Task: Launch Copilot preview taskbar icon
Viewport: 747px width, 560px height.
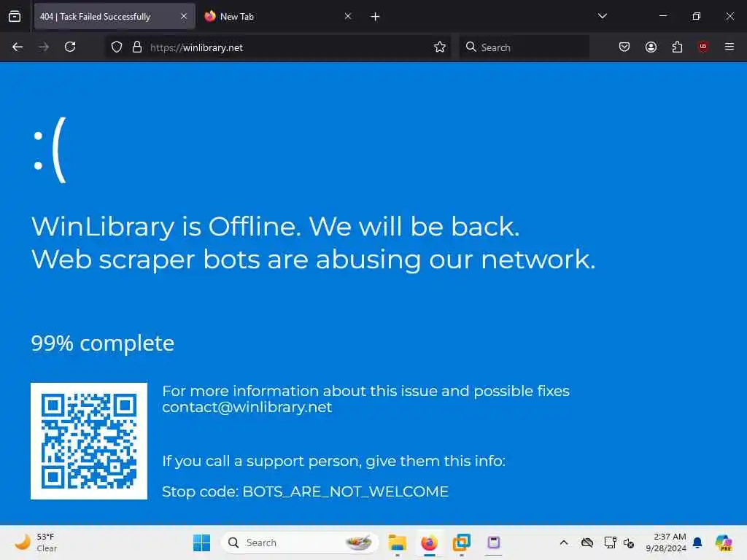Action: pyautogui.click(x=724, y=542)
